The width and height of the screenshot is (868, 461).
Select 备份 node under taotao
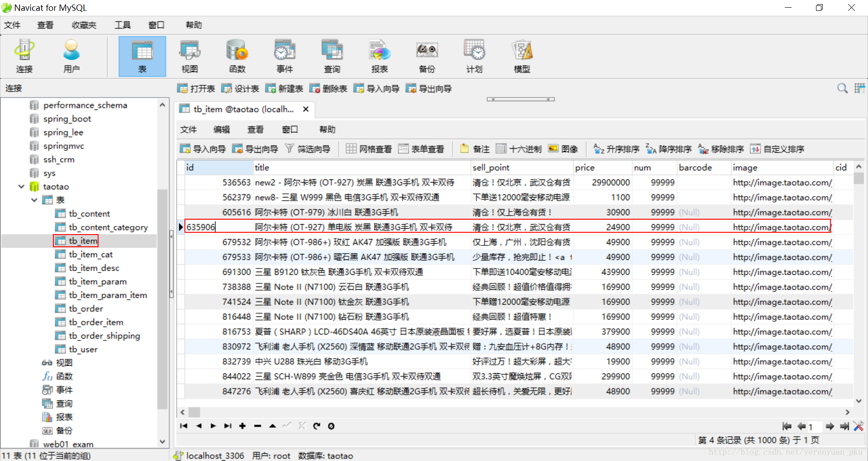(64, 430)
